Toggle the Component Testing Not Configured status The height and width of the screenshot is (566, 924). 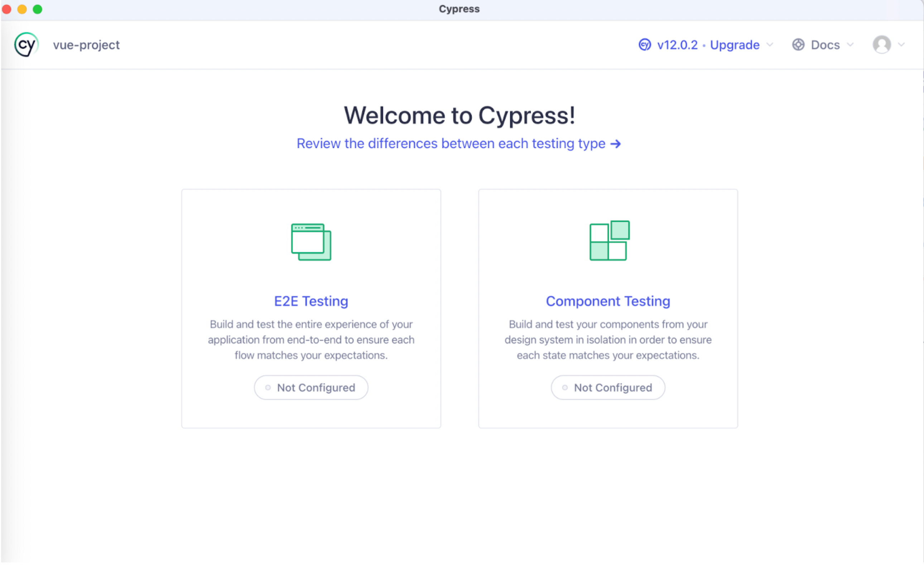point(607,388)
